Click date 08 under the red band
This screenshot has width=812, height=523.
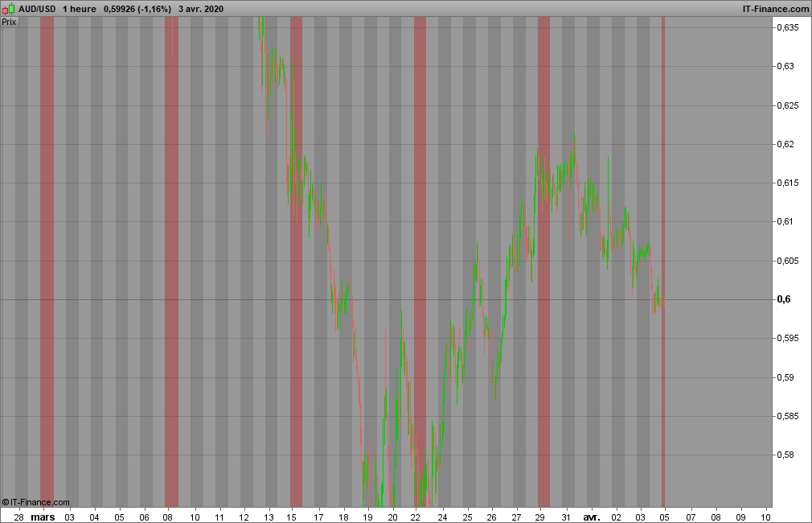coord(168,517)
